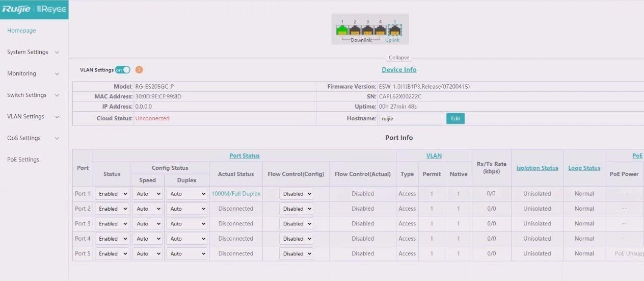This screenshot has height=281, width=644.
Task: Click the Hostname input field
Action: coord(411,118)
